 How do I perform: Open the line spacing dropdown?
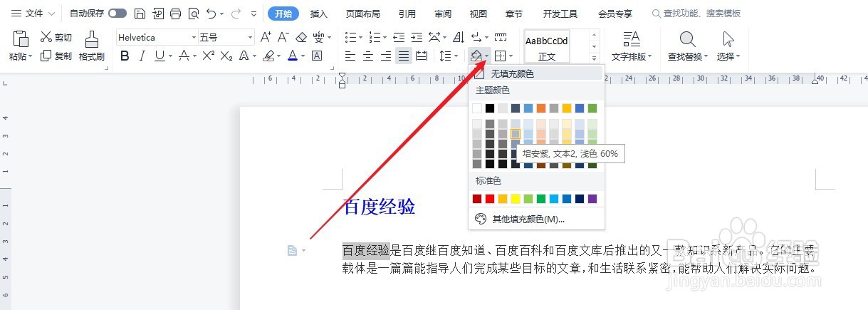(x=456, y=56)
